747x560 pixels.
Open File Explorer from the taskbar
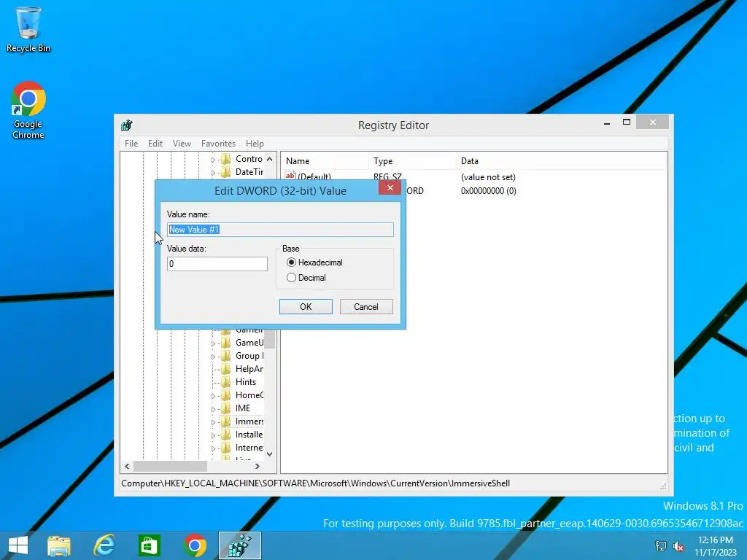(59, 545)
